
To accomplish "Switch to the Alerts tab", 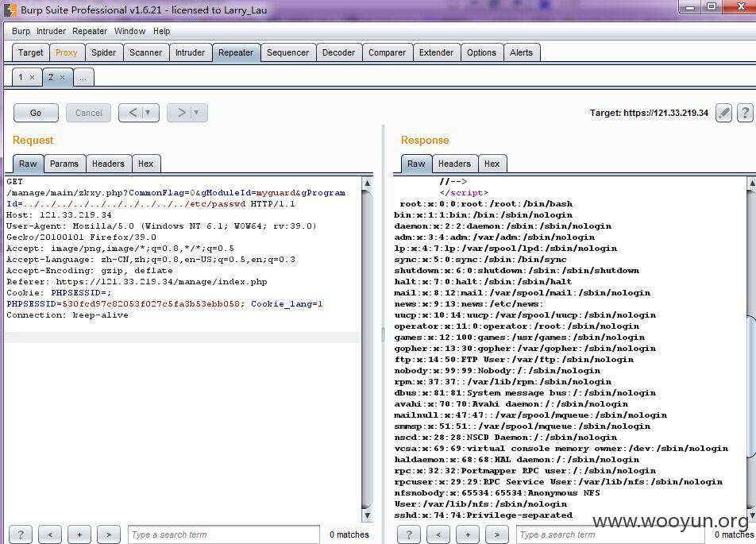I will tap(521, 52).
